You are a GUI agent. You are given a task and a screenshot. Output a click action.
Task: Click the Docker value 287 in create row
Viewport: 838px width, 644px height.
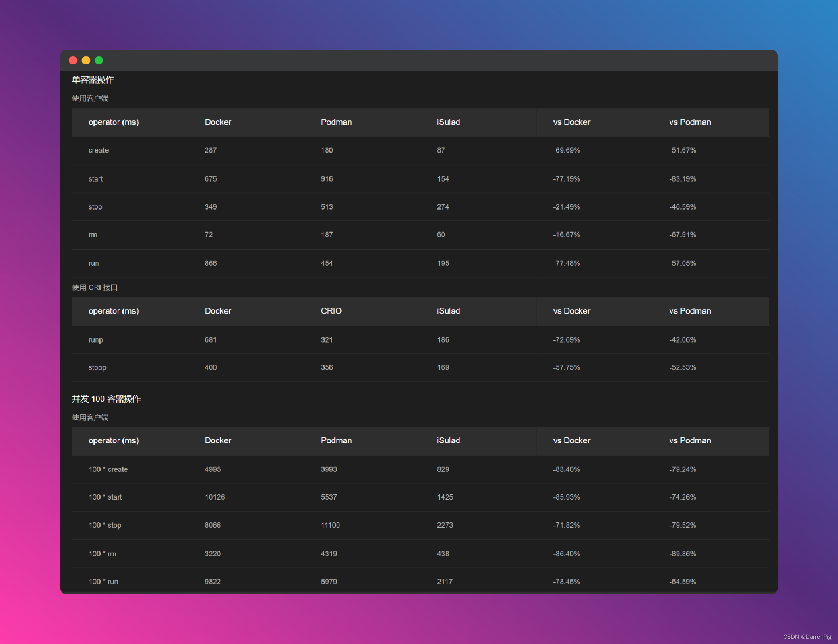211,150
